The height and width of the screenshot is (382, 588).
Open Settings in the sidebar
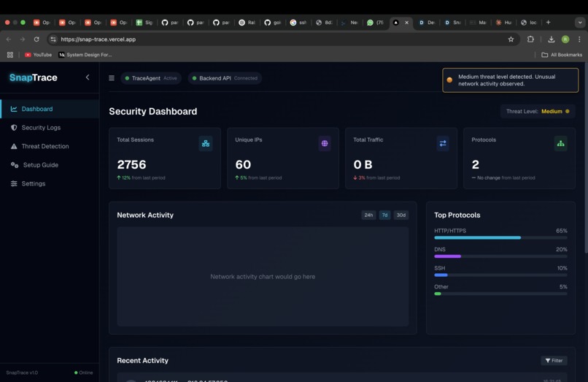[50, 183]
